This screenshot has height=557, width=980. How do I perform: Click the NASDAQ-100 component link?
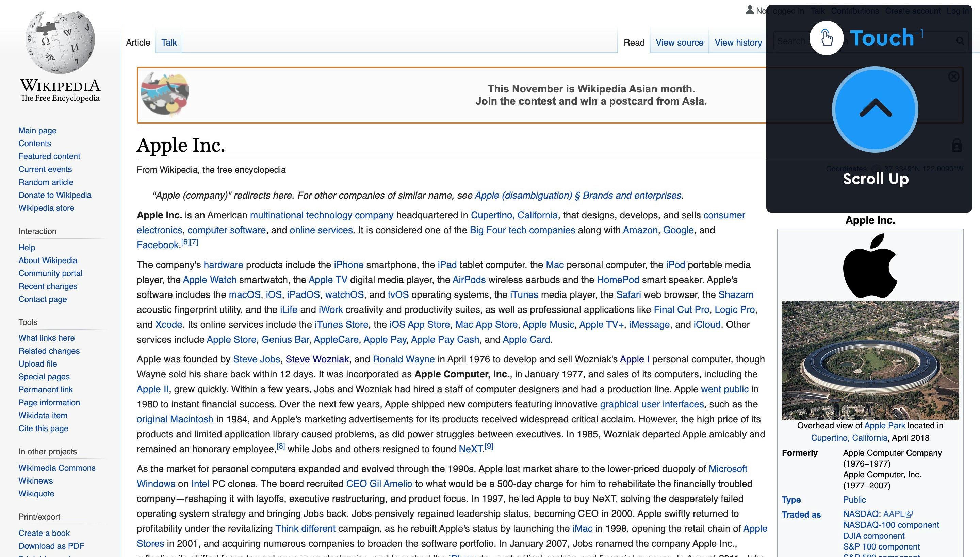[891, 525]
